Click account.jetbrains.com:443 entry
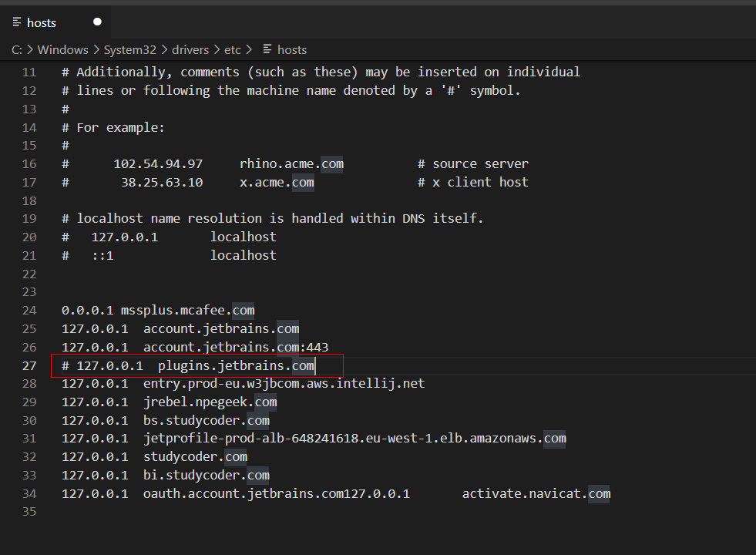 [236, 347]
